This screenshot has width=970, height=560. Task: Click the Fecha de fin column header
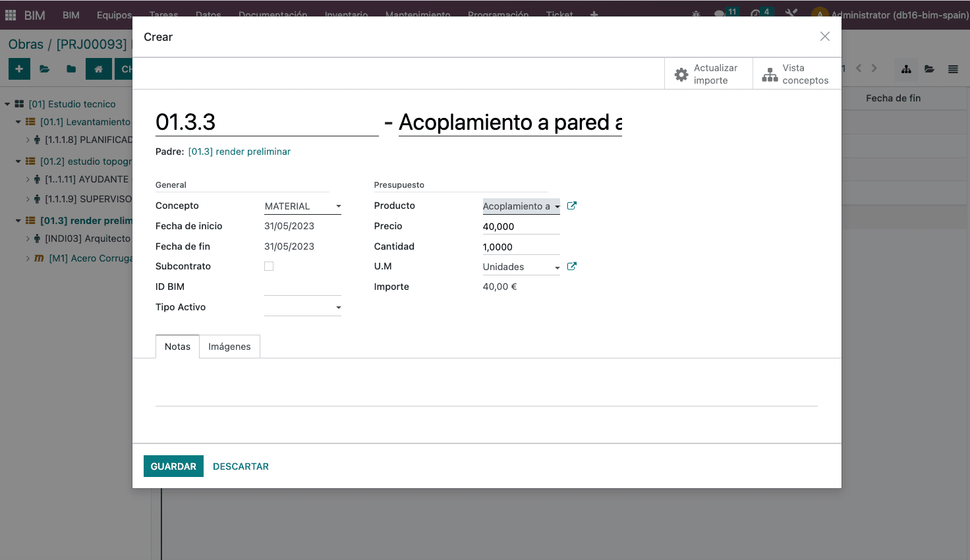coord(893,98)
